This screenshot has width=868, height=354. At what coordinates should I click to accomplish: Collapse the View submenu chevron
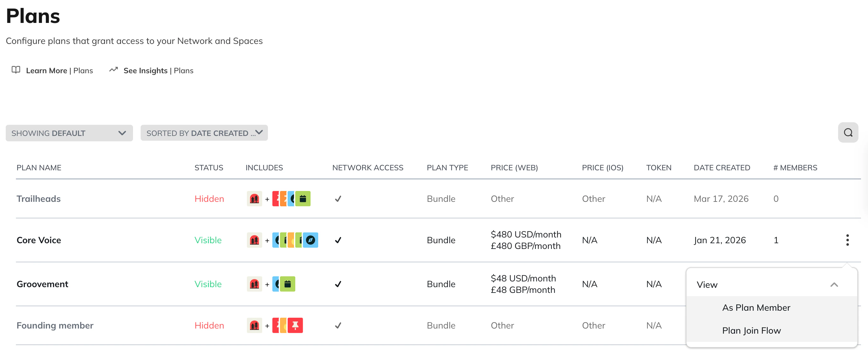pos(834,285)
